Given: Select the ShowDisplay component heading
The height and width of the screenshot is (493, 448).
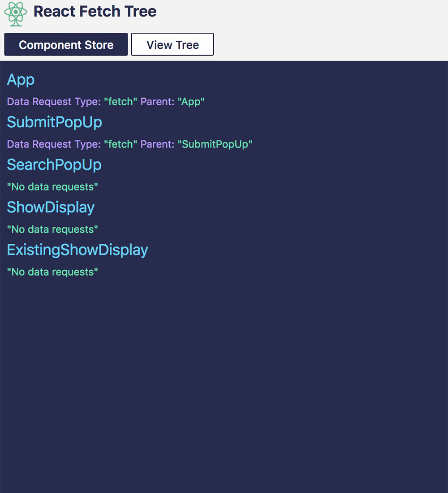Looking at the screenshot, I should [x=51, y=207].
